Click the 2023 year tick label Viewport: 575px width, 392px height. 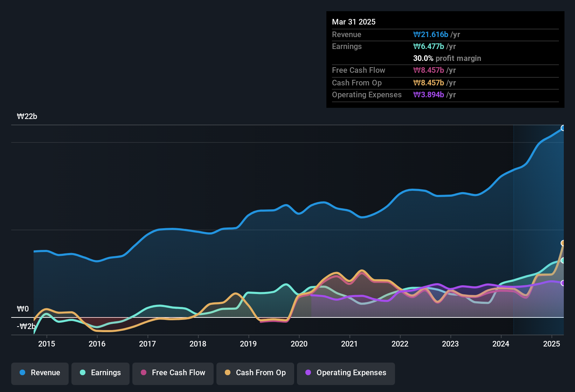(450, 344)
